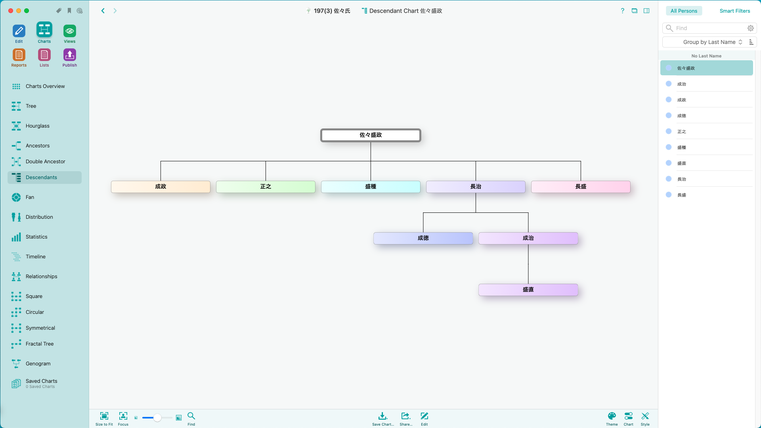761x428 pixels.
Task: Click the green 正之 node in the chart
Action: [x=265, y=186]
